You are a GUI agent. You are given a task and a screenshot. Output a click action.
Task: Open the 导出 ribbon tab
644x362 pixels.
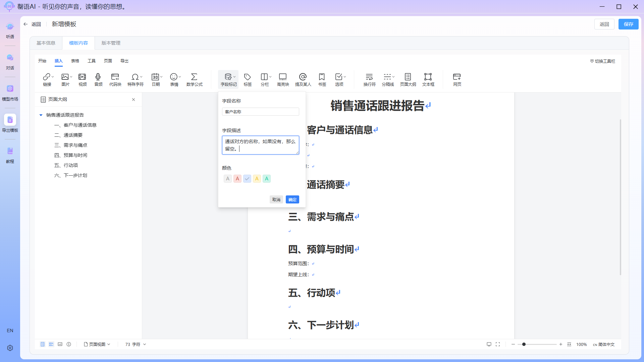pos(124,61)
